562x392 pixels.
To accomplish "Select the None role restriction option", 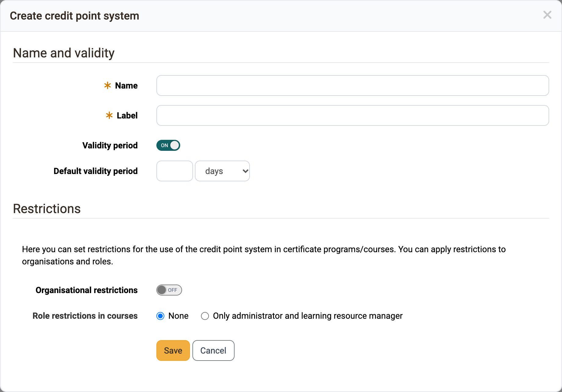I will coord(160,316).
